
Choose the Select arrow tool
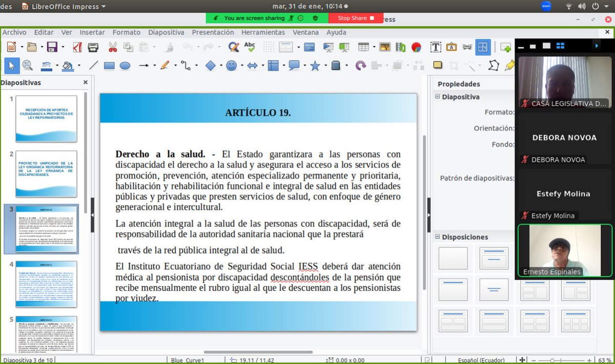(x=12, y=66)
